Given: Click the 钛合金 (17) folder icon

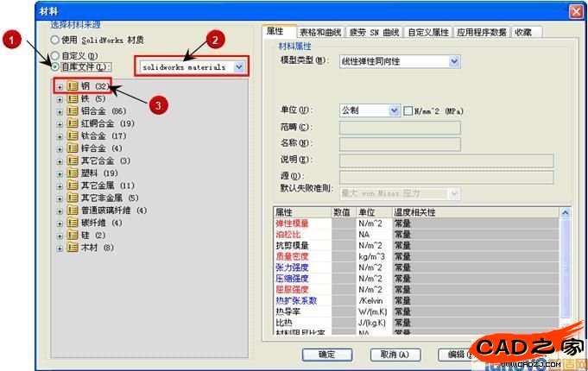Looking at the screenshot, I should click(x=73, y=136).
